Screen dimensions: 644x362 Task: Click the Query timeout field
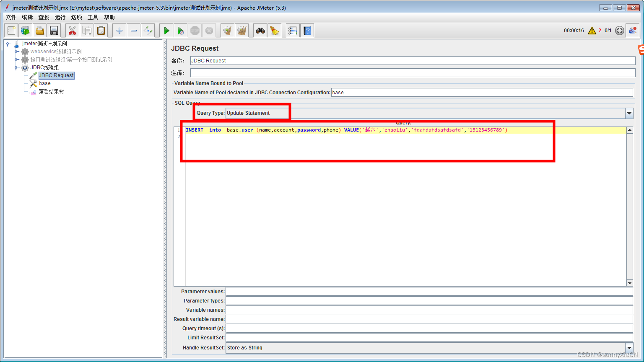(x=429, y=328)
